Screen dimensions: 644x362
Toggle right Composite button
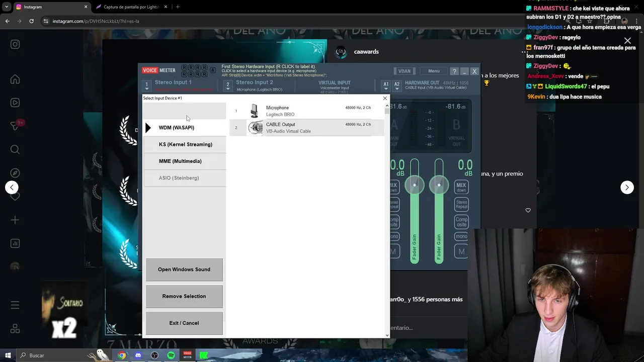point(461,222)
